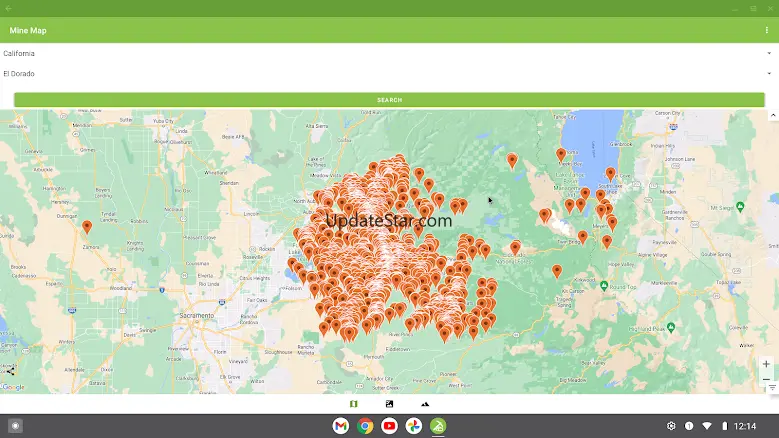
Task: Click the Google logo on the map
Action: (x=13, y=387)
